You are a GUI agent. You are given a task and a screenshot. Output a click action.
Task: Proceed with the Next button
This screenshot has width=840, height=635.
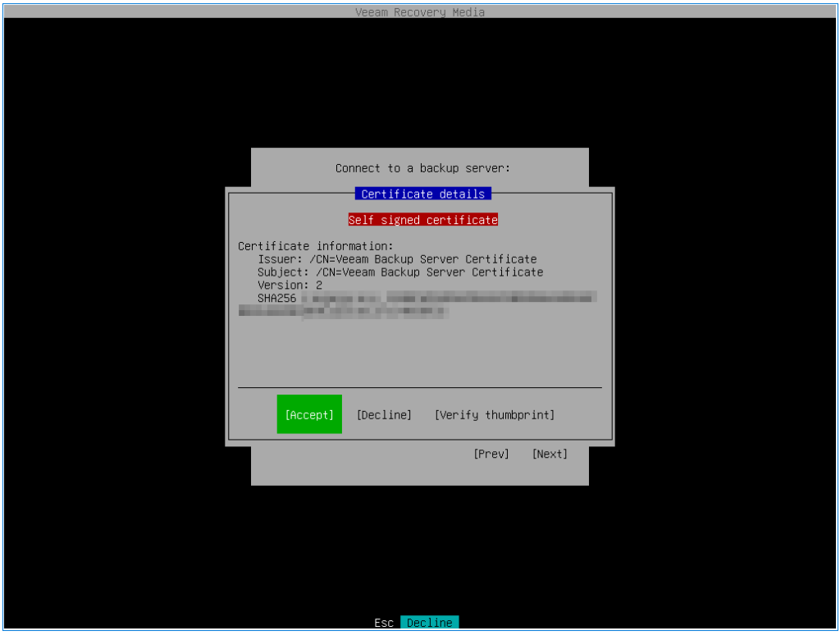click(550, 454)
